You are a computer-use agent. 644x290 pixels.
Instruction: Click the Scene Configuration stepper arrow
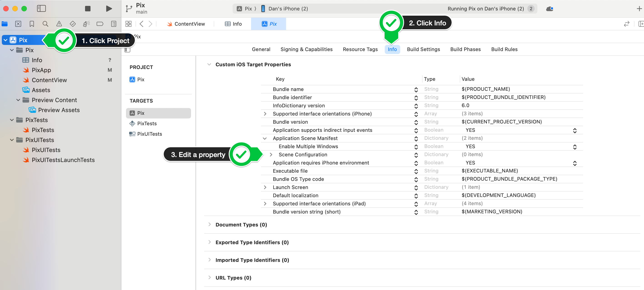[416, 155]
